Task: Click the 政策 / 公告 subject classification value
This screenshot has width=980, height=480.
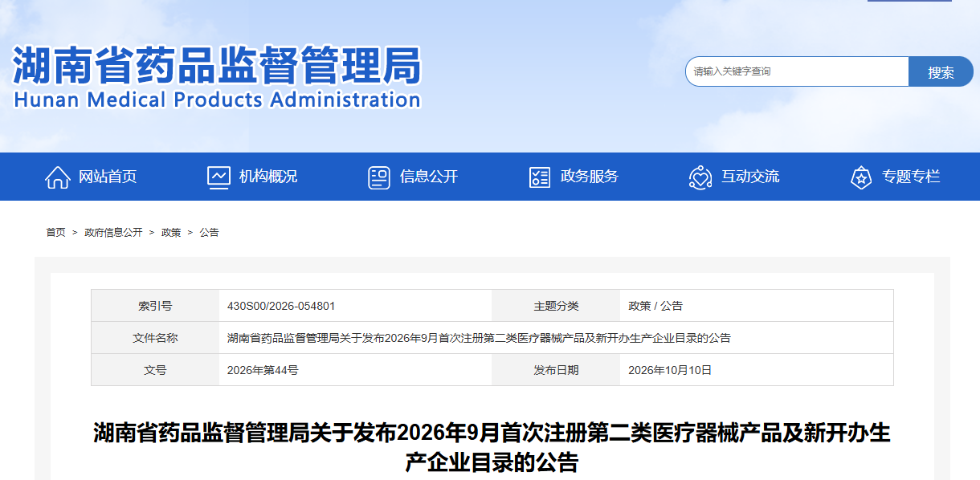Action: coord(655,306)
